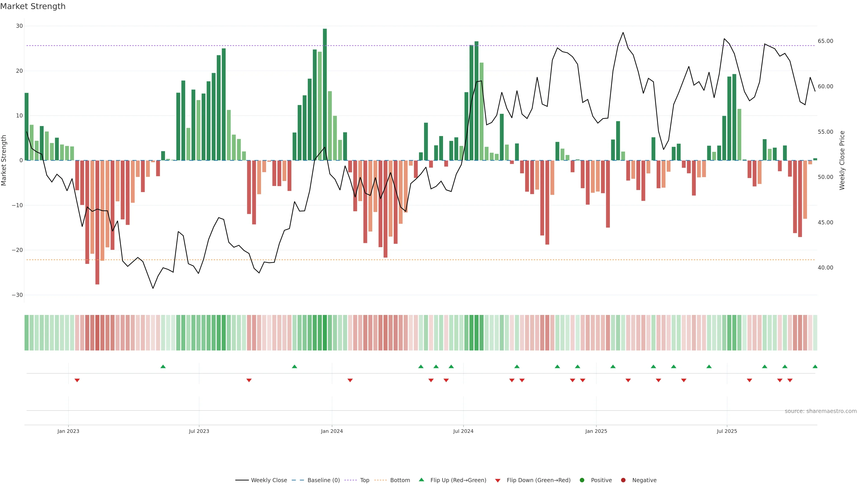868x488 pixels.
Task: Click the first green flip-up triangle marker
Action: click(163, 366)
